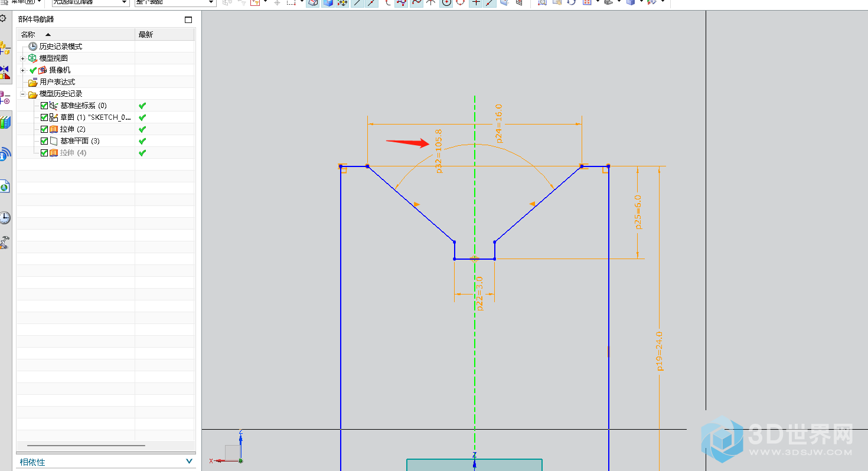Select the 拉伸 (4) tree item

73,152
